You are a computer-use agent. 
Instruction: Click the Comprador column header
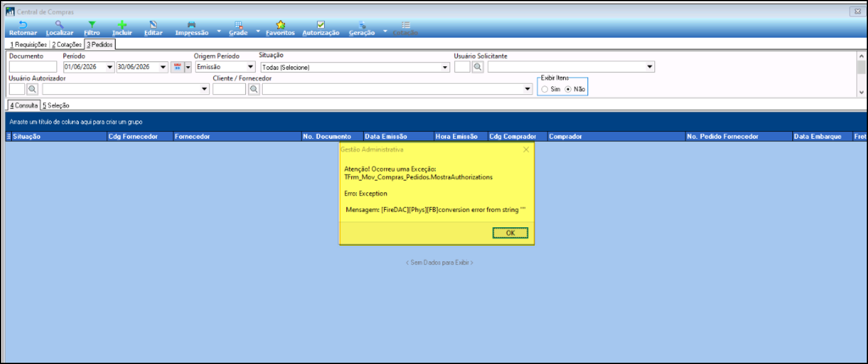pyautogui.click(x=616, y=136)
